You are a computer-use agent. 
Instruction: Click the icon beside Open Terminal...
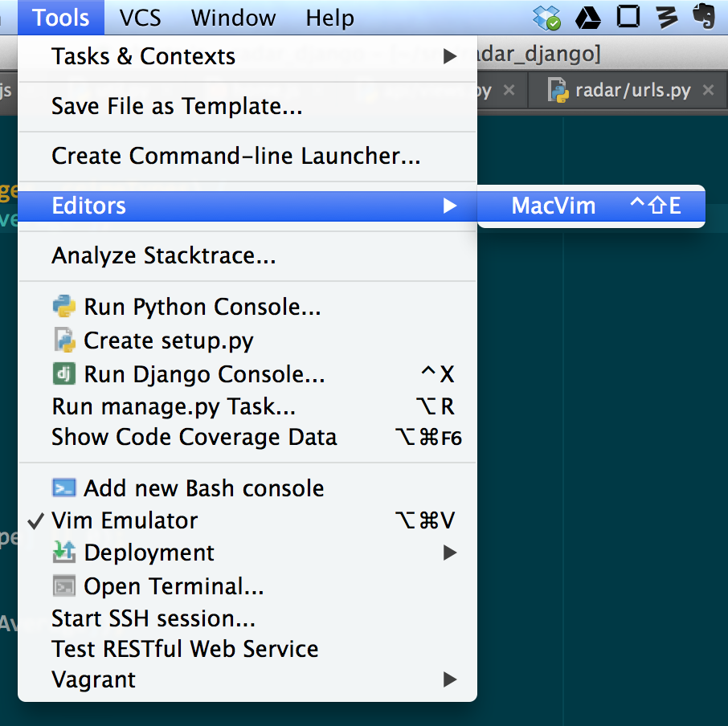pos(64,586)
